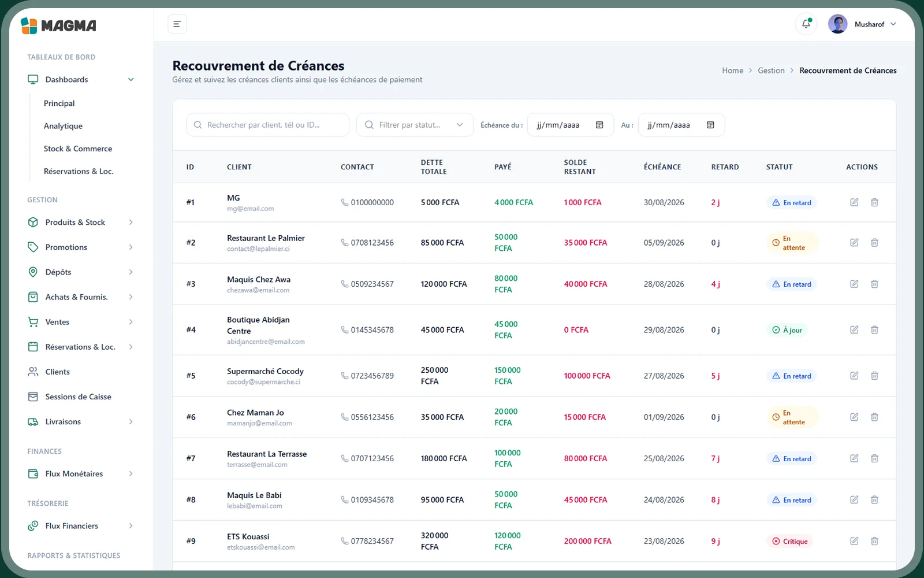Edit Boutique Abidjan Centre row
Viewport: 924px width, 578px height.
[x=854, y=330]
